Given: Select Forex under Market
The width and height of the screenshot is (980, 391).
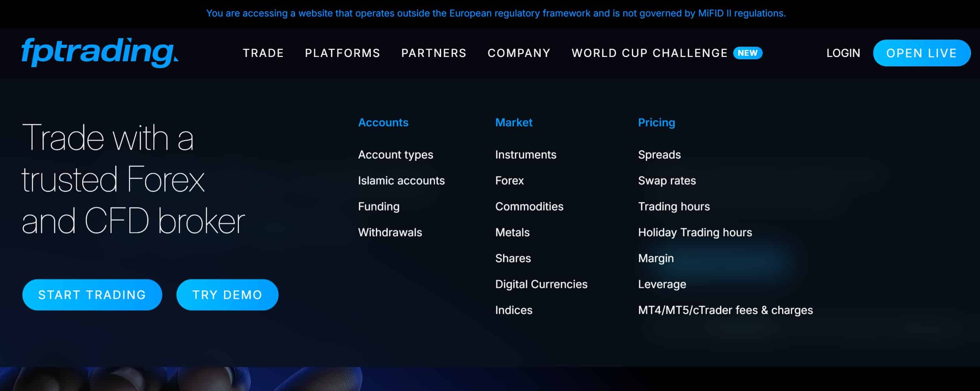Looking at the screenshot, I should 510,181.
